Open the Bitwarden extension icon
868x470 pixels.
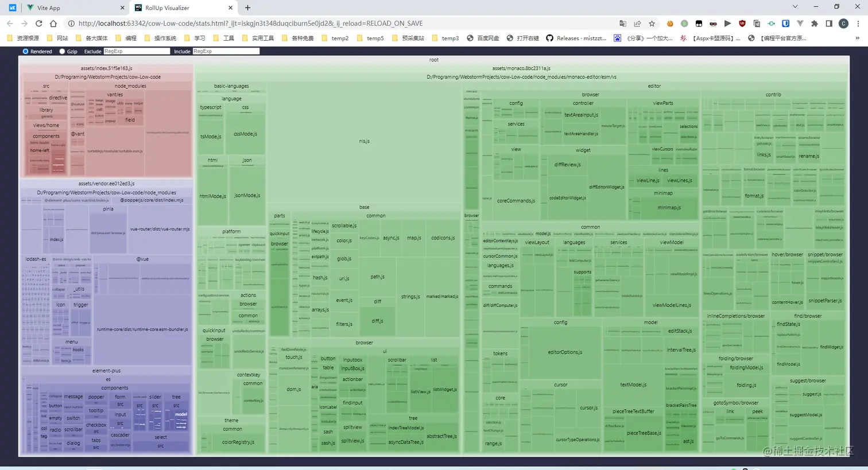pyautogui.click(x=785, y=24)
